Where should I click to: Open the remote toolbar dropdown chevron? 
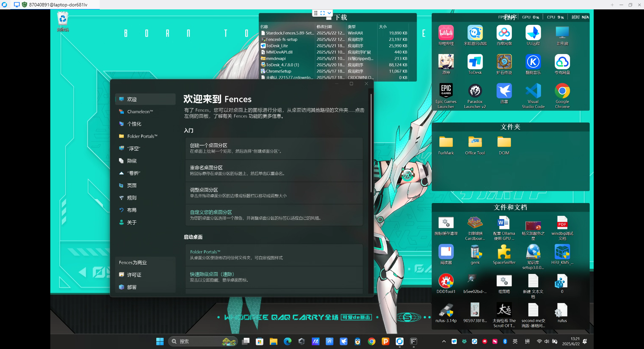tap(329, 13)
